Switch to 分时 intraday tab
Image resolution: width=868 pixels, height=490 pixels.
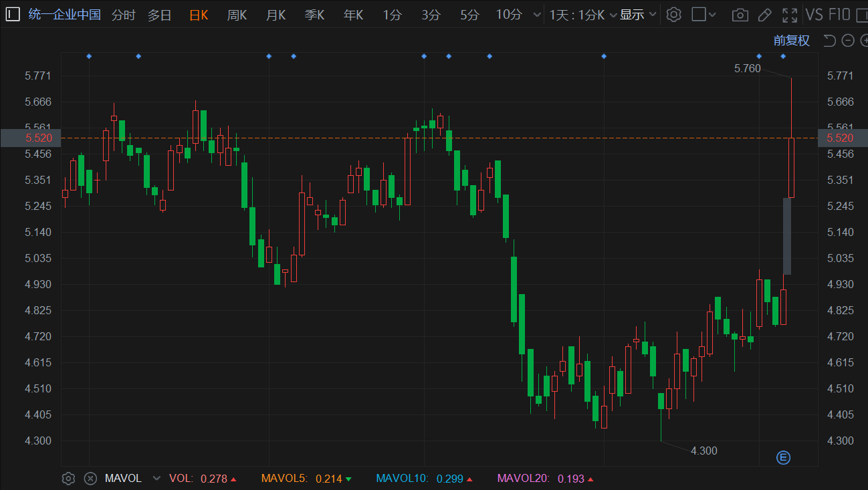click(123, 15)
